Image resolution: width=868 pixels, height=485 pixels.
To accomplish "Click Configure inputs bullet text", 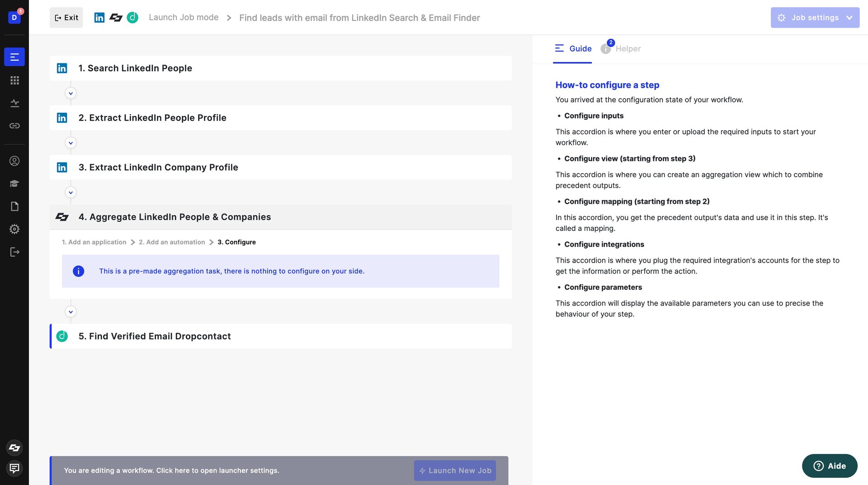I will point(594,116).
